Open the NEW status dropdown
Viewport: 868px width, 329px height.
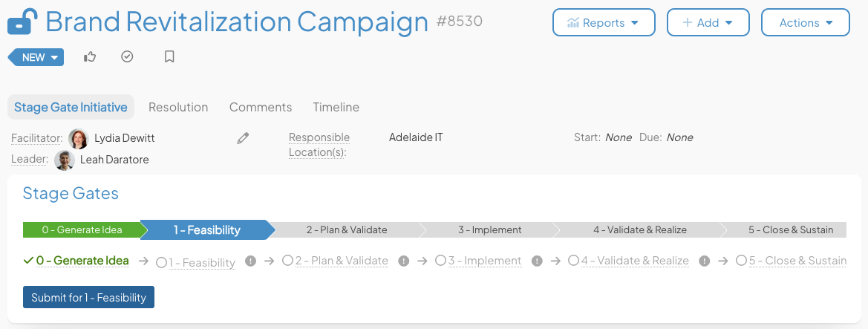[x=36, y=57]
